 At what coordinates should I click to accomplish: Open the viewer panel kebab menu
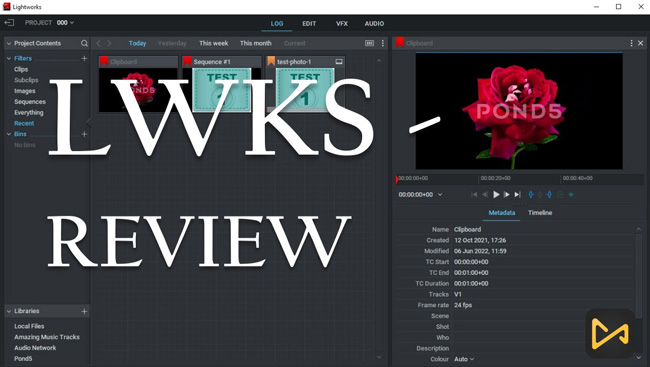tap(631, 43)
